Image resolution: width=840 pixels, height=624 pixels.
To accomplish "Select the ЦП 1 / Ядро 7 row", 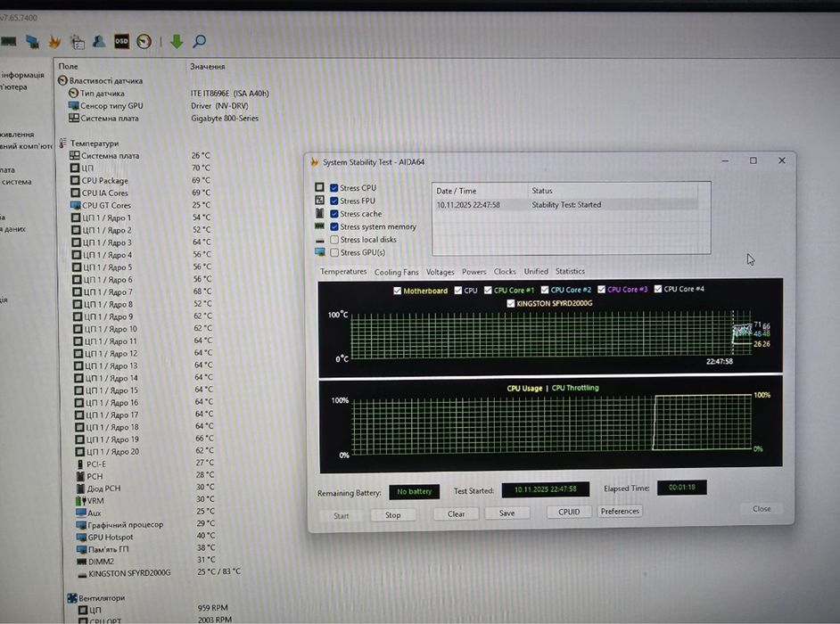I will (142, 291).
